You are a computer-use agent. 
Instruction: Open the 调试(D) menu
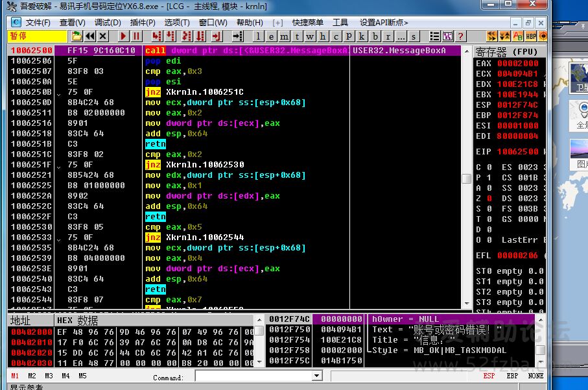108,23
